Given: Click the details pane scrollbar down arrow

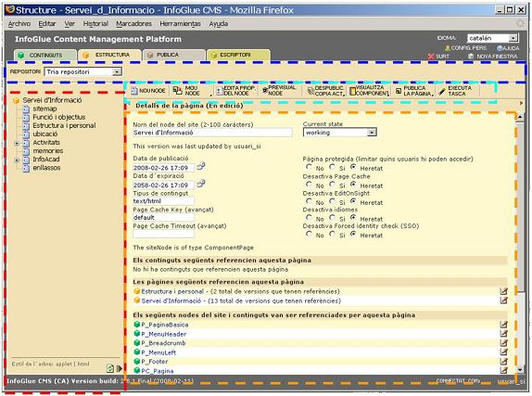Looking at the screenshot, I should [520, 370].
